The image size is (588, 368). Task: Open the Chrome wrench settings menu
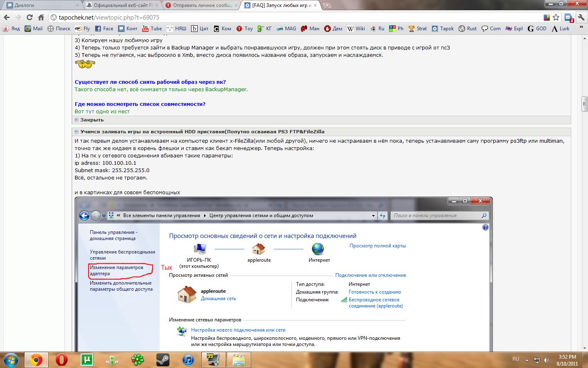click(581, 18)
